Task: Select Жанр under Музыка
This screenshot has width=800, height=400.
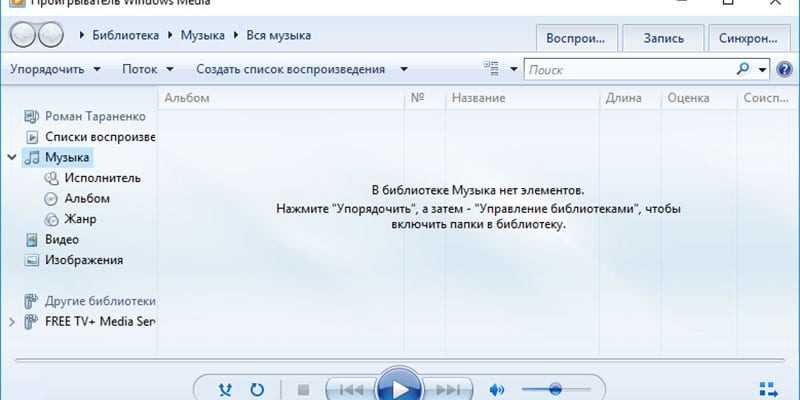Action: click(80, 219)
